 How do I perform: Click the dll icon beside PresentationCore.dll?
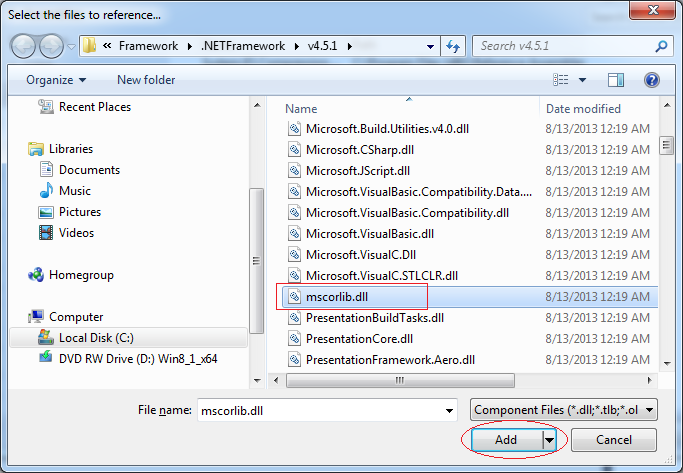pos(294,339)
